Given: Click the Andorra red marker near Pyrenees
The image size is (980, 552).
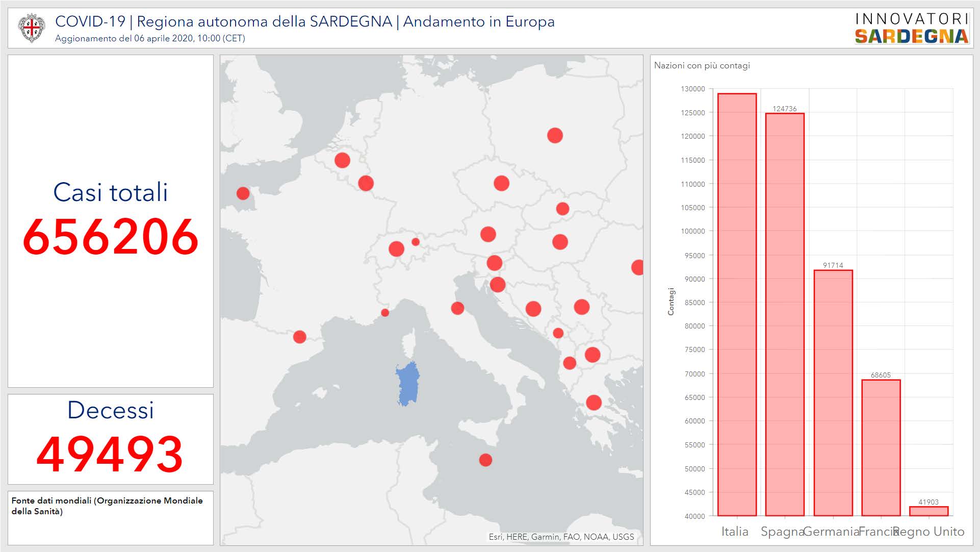Looking at the screenshot, I should pos(300,337).
